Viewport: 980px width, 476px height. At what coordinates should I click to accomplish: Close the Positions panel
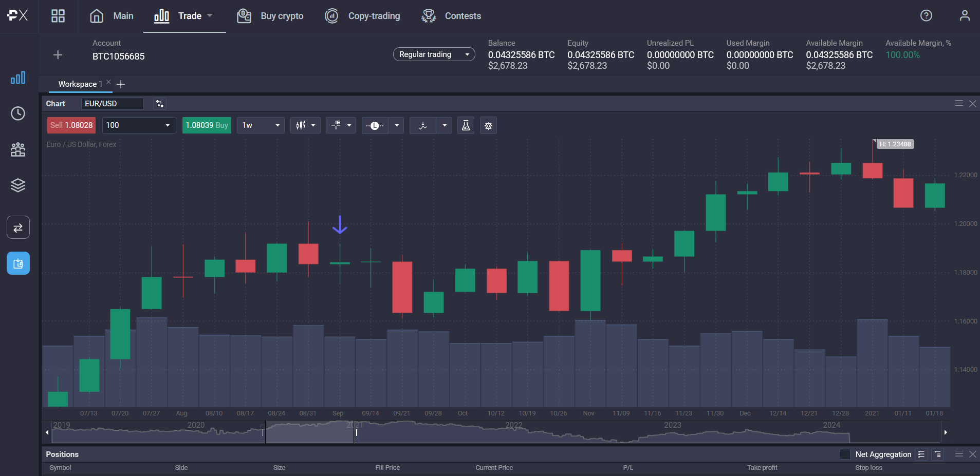click(972, 454)
